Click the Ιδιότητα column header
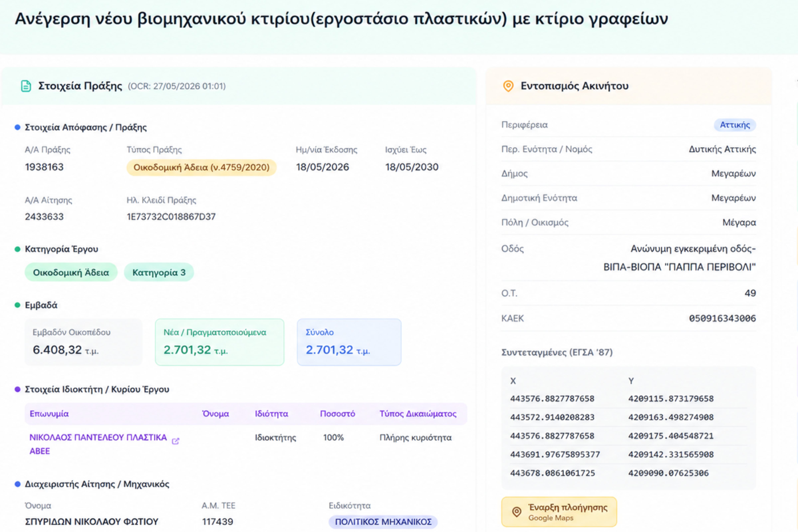Screen dimensions: 798x532 click(x=271, y=414)
